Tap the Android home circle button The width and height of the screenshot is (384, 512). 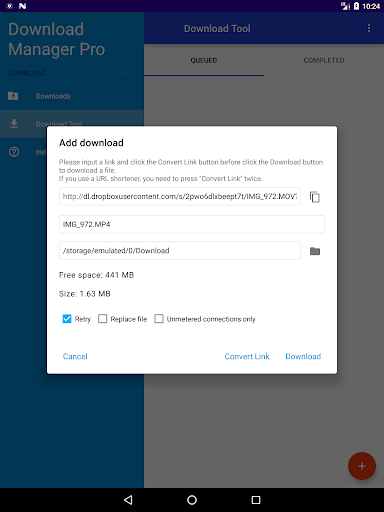pos(192,500)
